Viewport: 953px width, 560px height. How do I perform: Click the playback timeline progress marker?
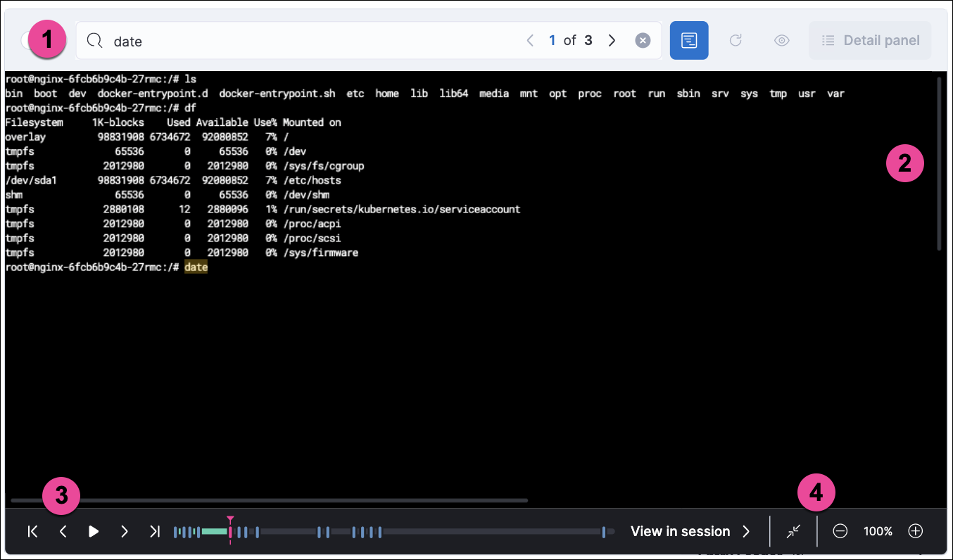point(230,531)
